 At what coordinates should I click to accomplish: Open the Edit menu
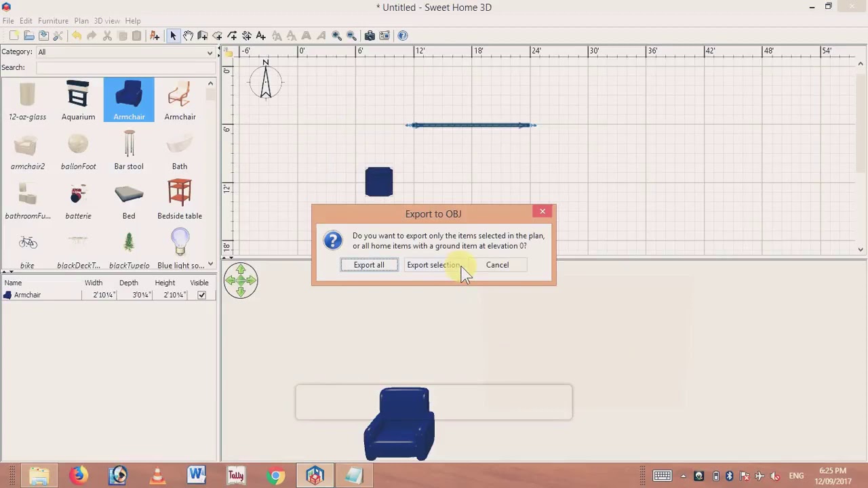click(x=26, y=21)
